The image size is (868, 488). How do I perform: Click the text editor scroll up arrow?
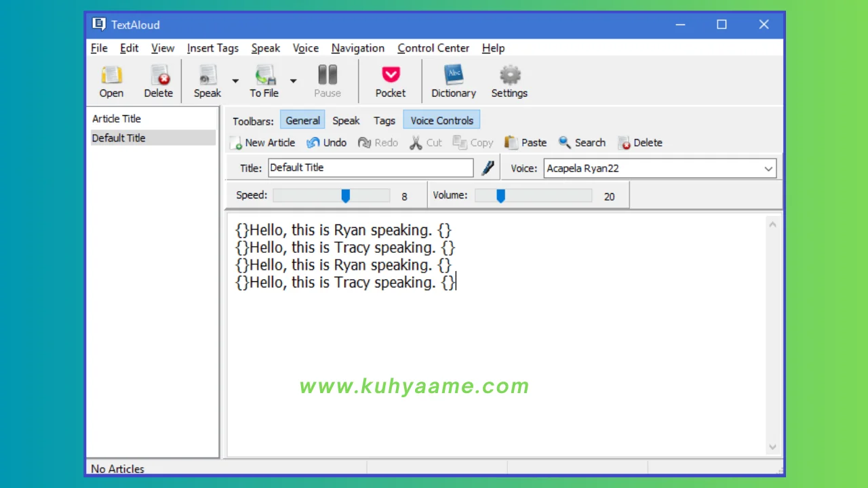click(772, 224)
